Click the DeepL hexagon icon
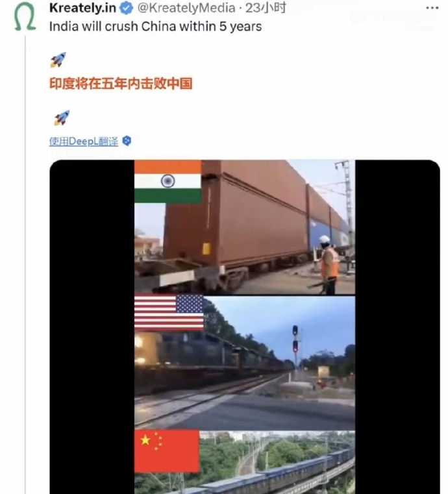The image size is (448, 494). click(127, 141)
